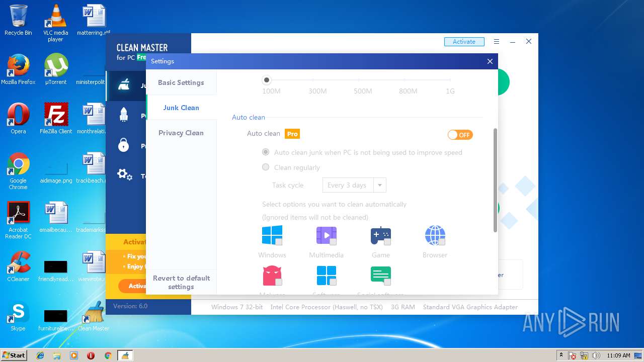
Task: Open Skype desktop icon
Action: [18, 316]
